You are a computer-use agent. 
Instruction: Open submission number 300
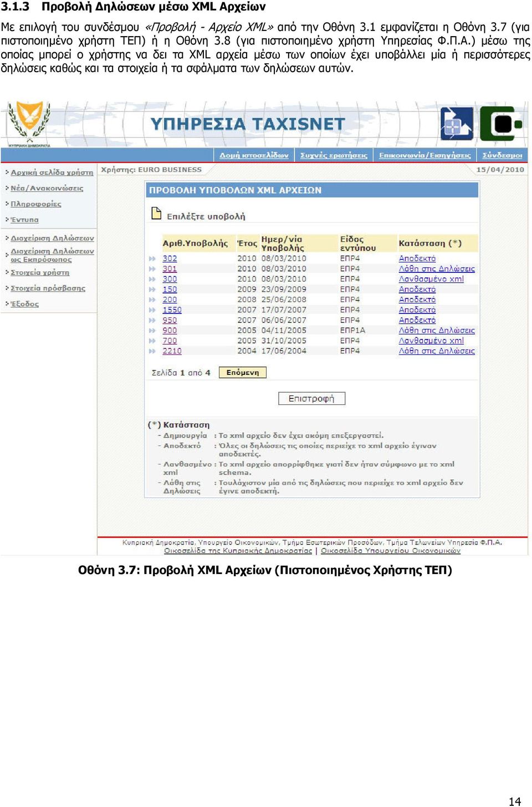170,279
